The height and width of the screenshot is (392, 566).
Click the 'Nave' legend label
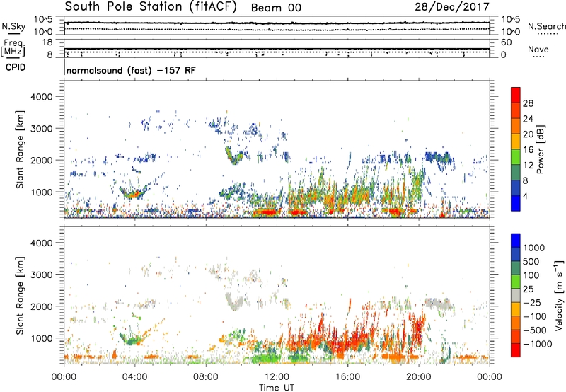(x=538, y=49)
